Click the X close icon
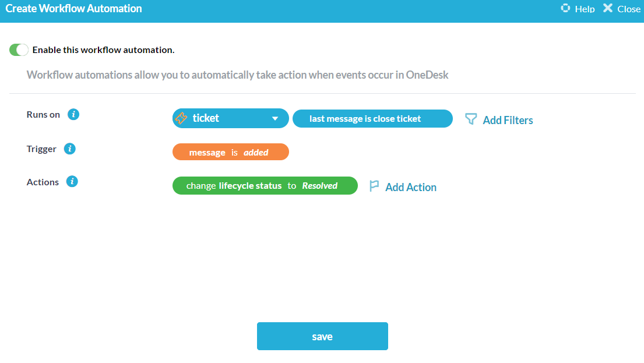The image size is (644, 363). 608,8
